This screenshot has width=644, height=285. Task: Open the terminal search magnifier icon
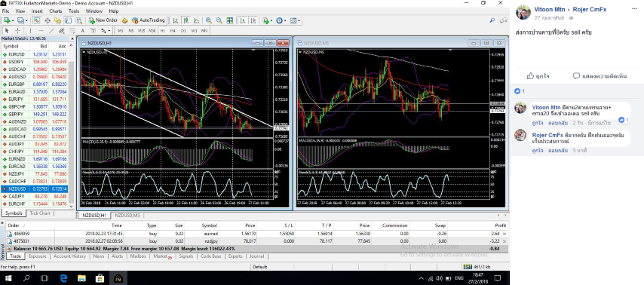coord(492,20)
